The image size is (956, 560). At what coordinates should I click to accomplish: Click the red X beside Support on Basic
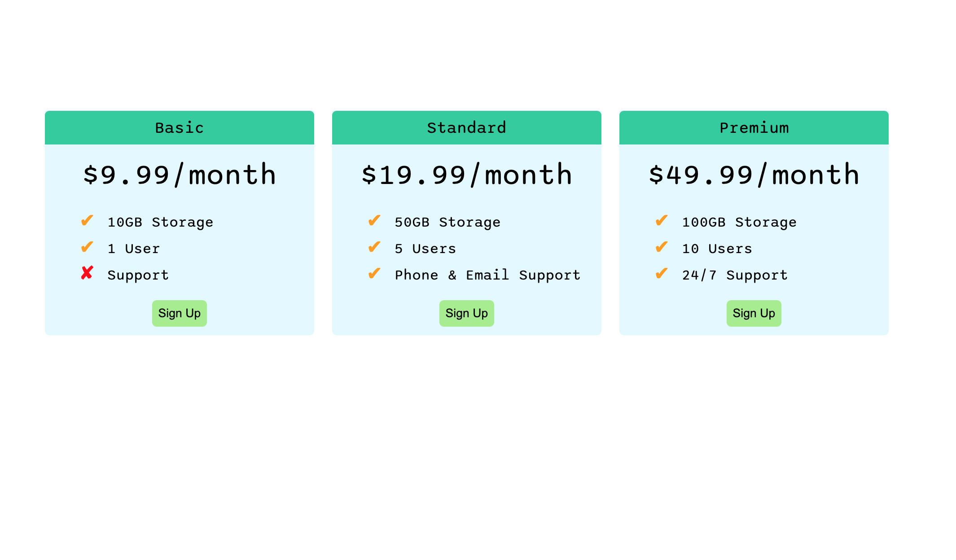click(x=88, y=273)
